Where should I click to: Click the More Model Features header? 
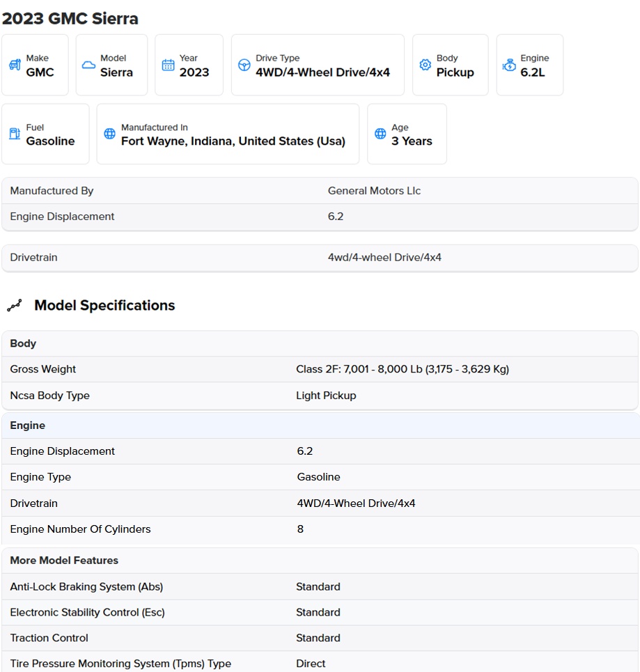[320, 561]
